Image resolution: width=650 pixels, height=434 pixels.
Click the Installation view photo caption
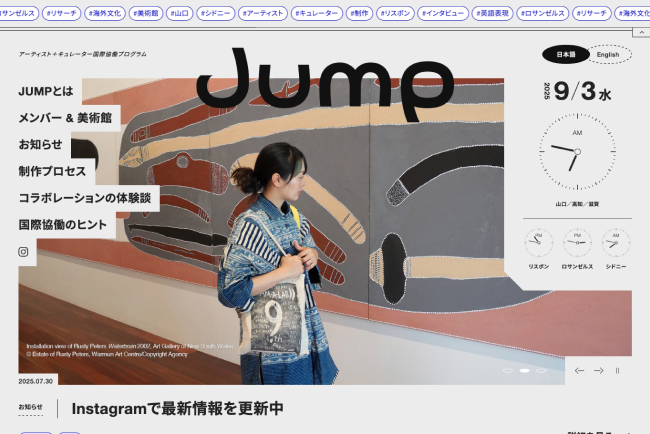(129, 350)
